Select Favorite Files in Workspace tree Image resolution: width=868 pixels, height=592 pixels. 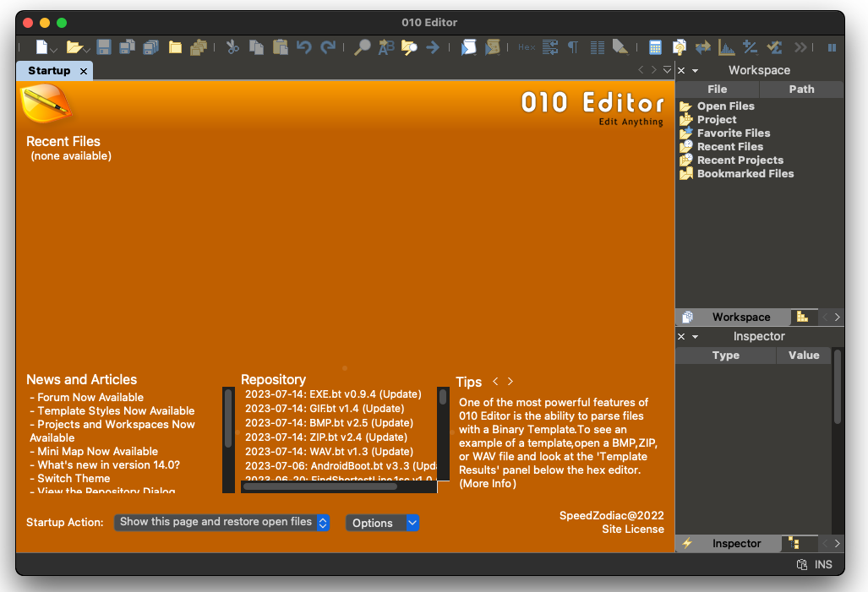click(733, 133)
